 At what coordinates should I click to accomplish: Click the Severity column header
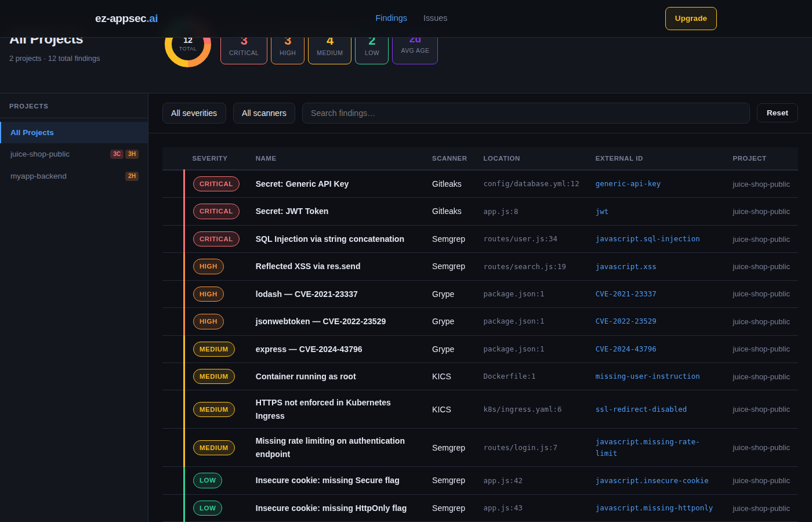209,159
